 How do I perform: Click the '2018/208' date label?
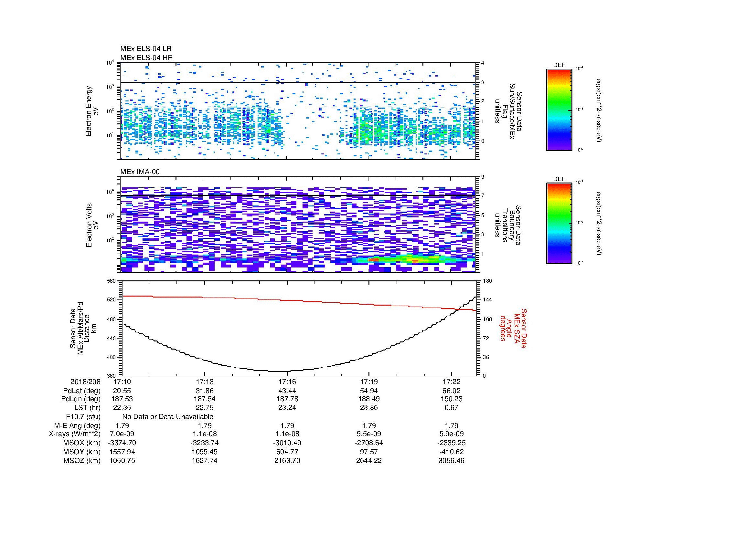point(85,382)
